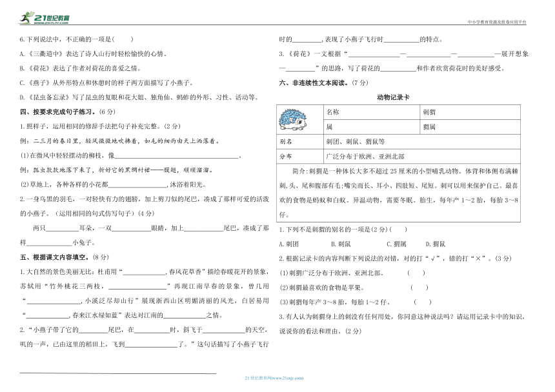Select the sentence starting 一身乌黑的羽毛
The image size is (555, 392).
tap(145, 199)
